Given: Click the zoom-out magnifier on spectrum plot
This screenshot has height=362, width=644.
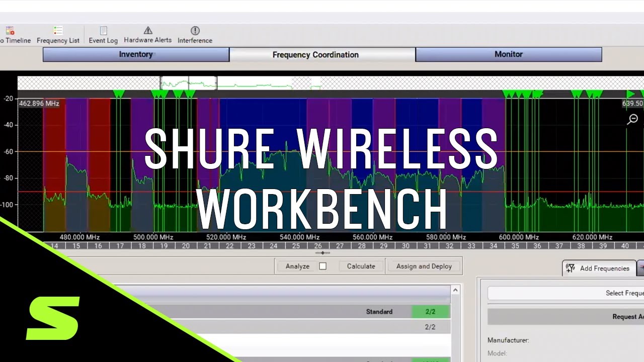Looking at the screenshot, I should pos(632,119).
